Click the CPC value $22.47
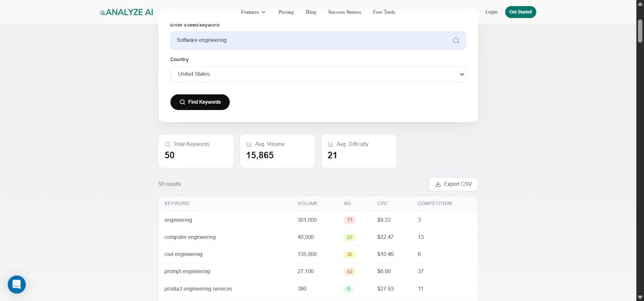The height and width of the screenshot is (301, 644). click(385, 237)
